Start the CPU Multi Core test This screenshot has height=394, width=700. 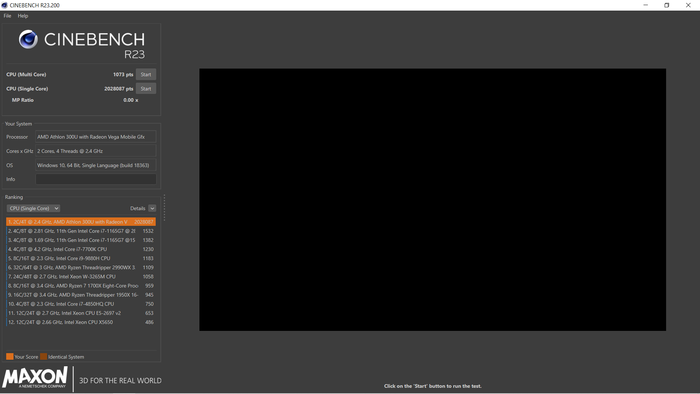click(146, 75)
